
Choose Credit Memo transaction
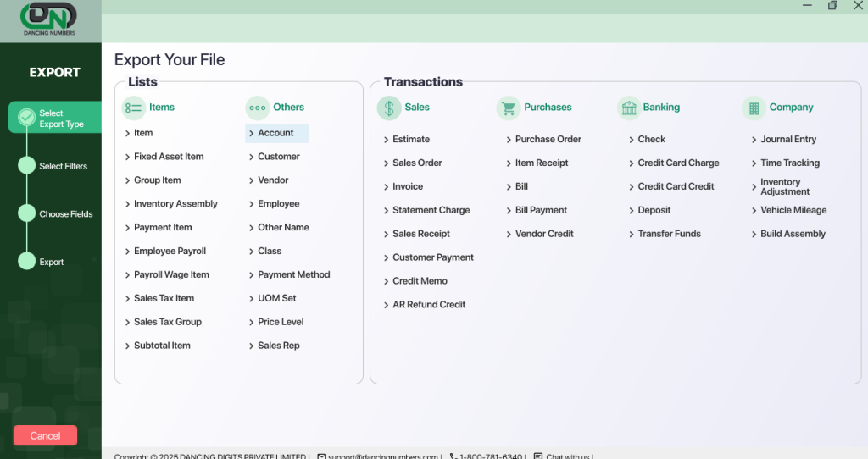point(420,281)
